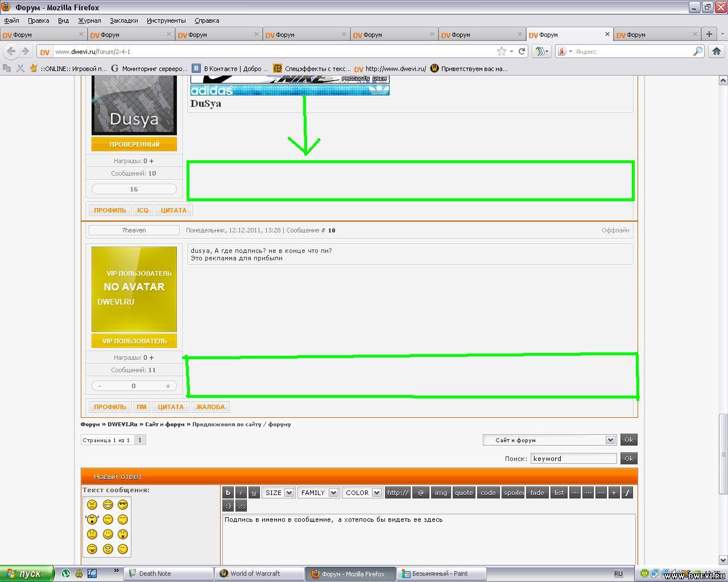
Task: Toggle underline formatting in the reply editor
Action: 254,493
